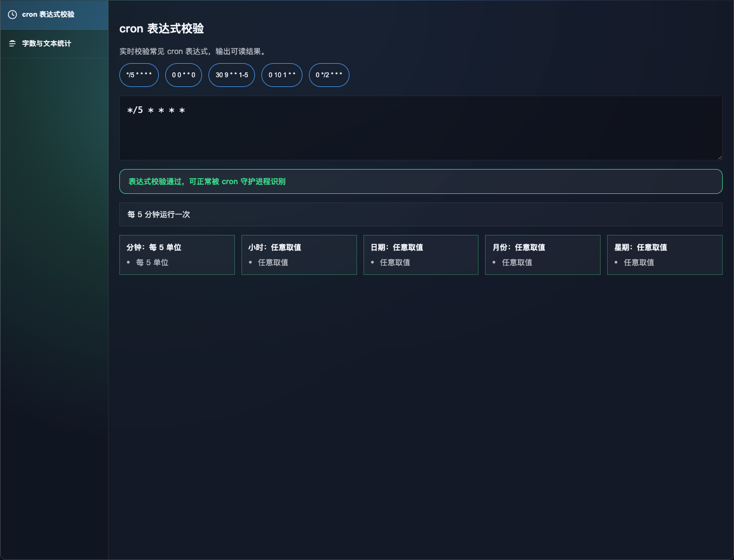Select the 星期 field card
The width and height of the screenshot is (734, 560).
pos(664,255)
